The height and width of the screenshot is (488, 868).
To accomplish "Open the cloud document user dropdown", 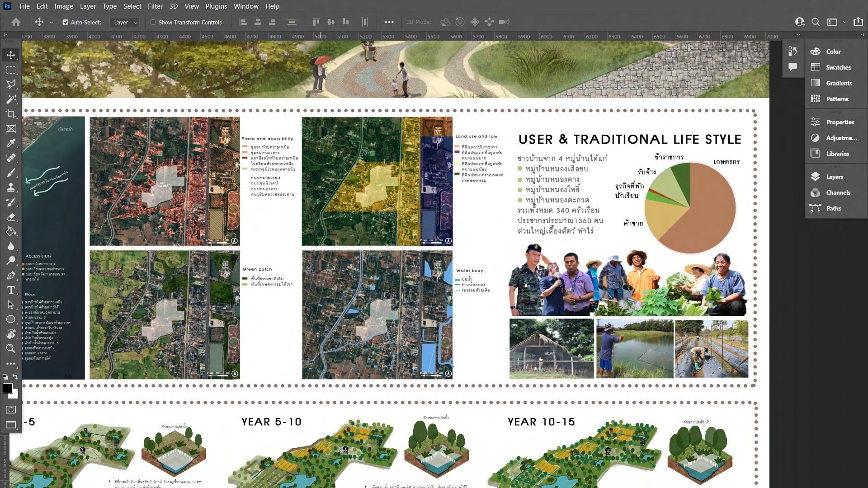I will (799, 22).
